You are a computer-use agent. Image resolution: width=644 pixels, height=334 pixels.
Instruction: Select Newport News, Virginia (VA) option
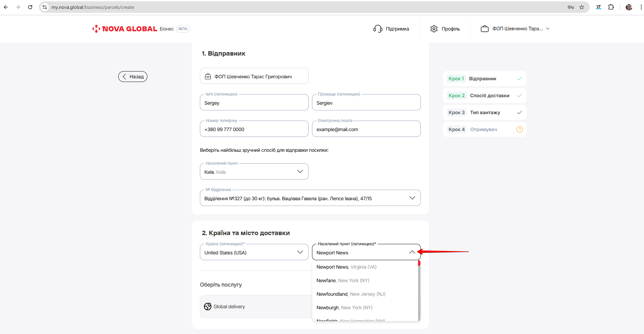click(x=346, y=267)
